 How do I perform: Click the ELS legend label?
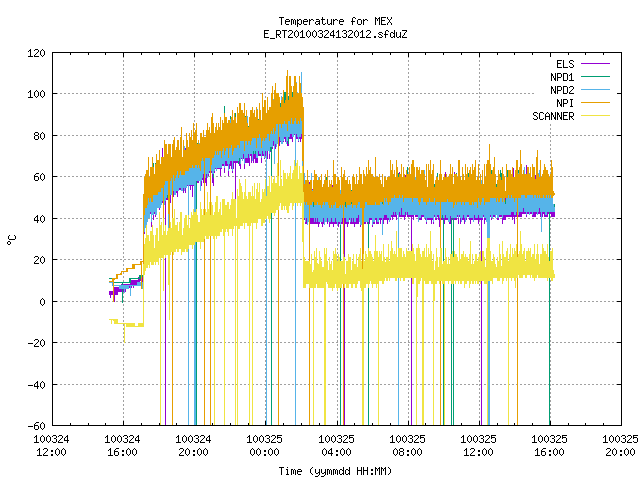point(565,64)
